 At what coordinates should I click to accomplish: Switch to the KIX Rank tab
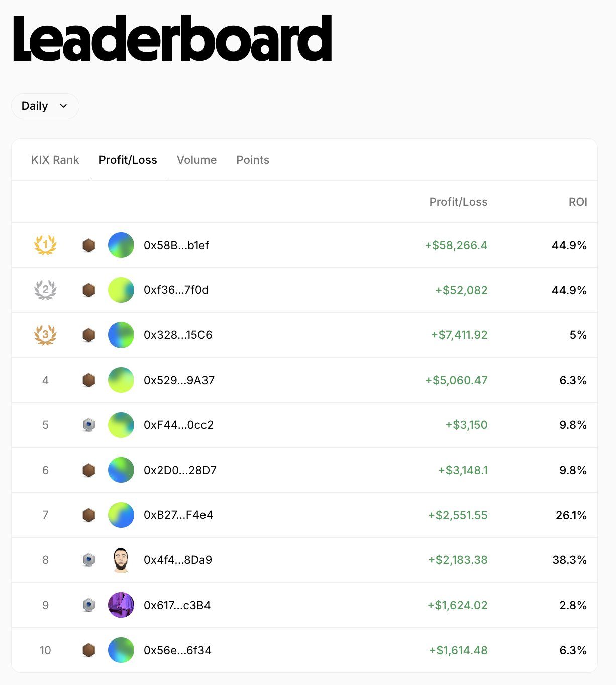pyautogui.click(x=55, y=160)
